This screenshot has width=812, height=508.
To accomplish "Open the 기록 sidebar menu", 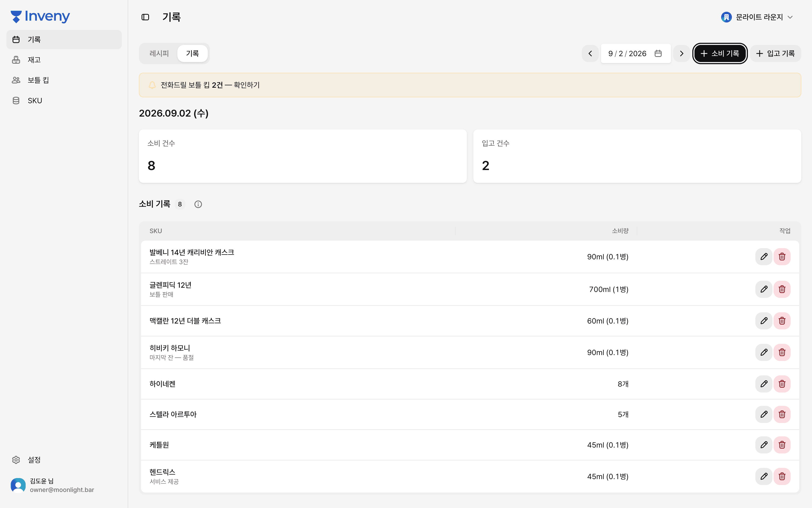I will pos(64,40).
